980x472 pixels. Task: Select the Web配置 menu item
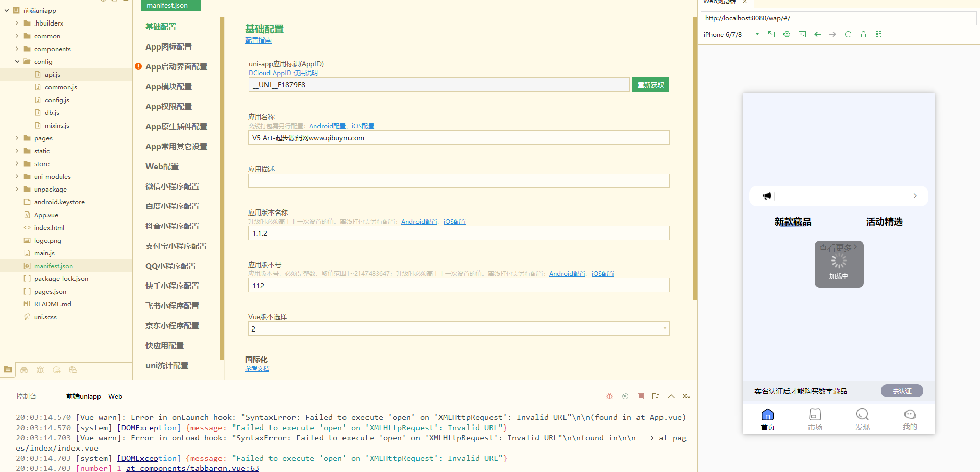[162, 167]
